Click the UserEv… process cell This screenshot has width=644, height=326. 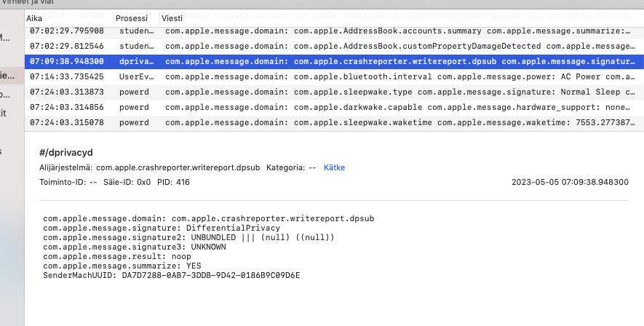137,77
